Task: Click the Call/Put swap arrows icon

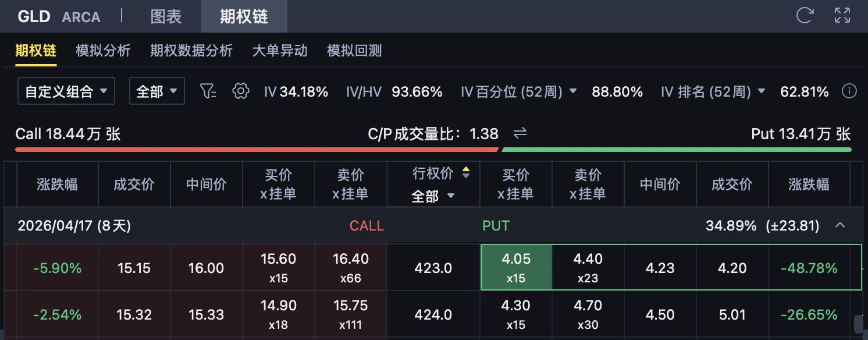Action: click(520, 134)
